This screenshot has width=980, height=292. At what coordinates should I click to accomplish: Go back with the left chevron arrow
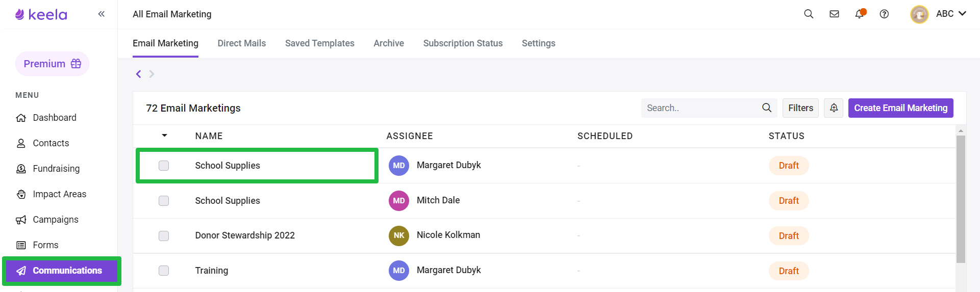tap(138, 74)
